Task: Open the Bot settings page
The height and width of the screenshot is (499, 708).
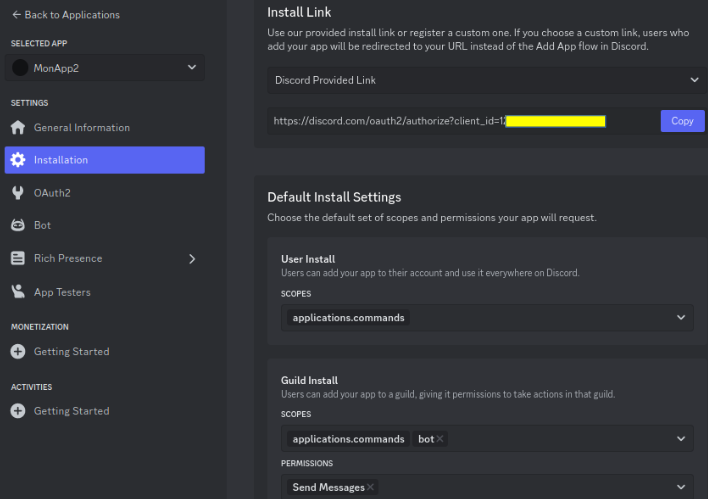Action: pyautogui.click(x=105, y=225)
